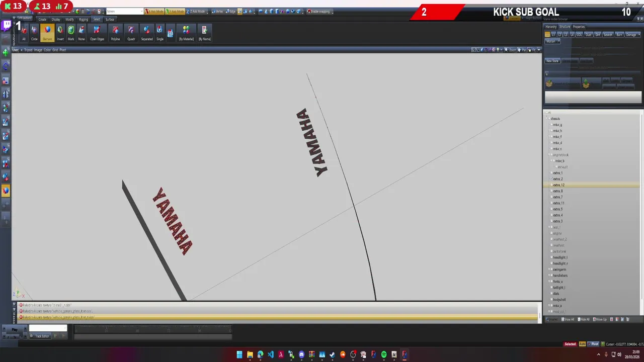
Task: Click the Invert selection tool
Action: [x=60, y=33]
